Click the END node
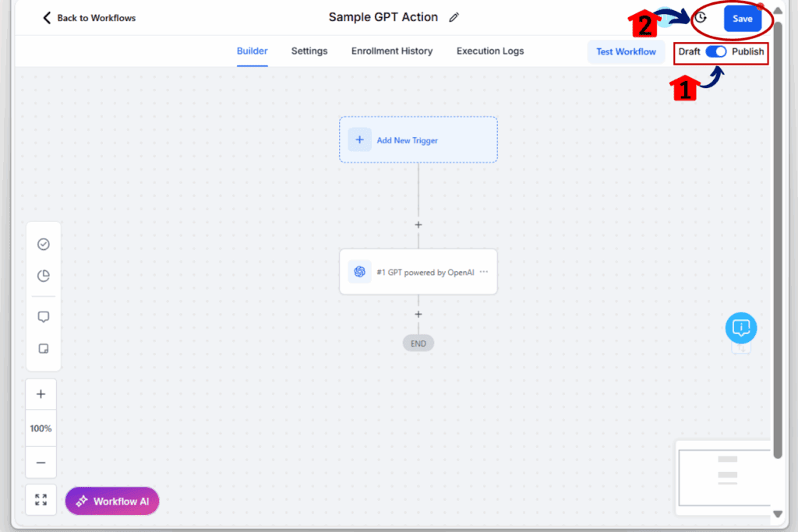The height and width of the screenshot is (532, 798). pos(418,344)
